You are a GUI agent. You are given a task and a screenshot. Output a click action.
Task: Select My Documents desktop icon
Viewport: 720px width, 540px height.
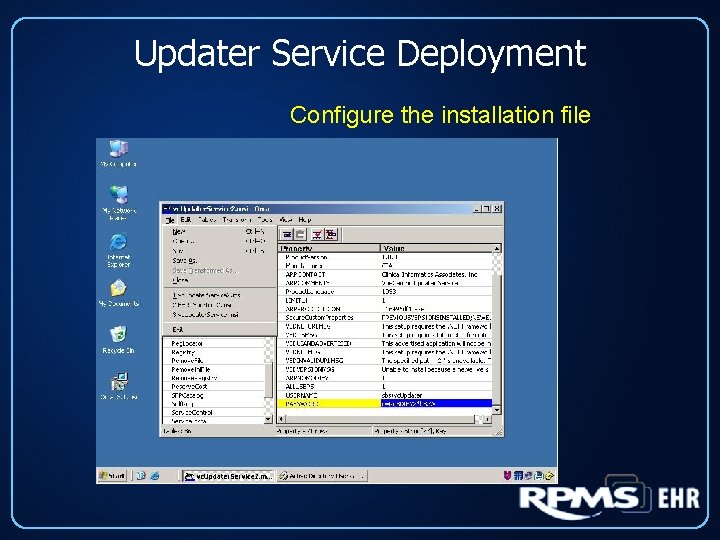click(x=118, y=293)
